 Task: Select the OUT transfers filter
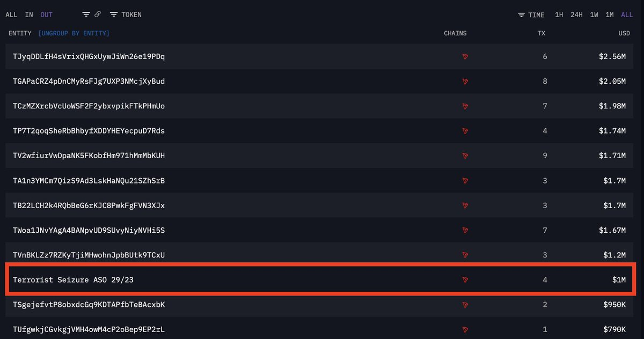click(46, 14)
